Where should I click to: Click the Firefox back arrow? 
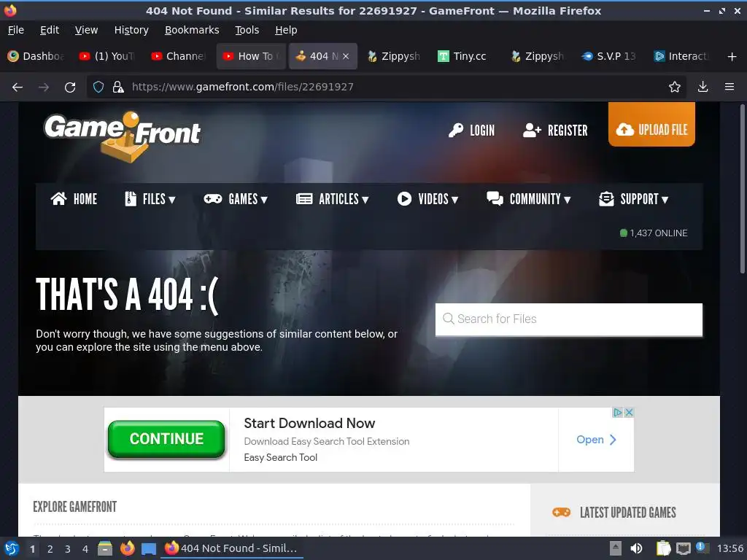pos(18,87)
